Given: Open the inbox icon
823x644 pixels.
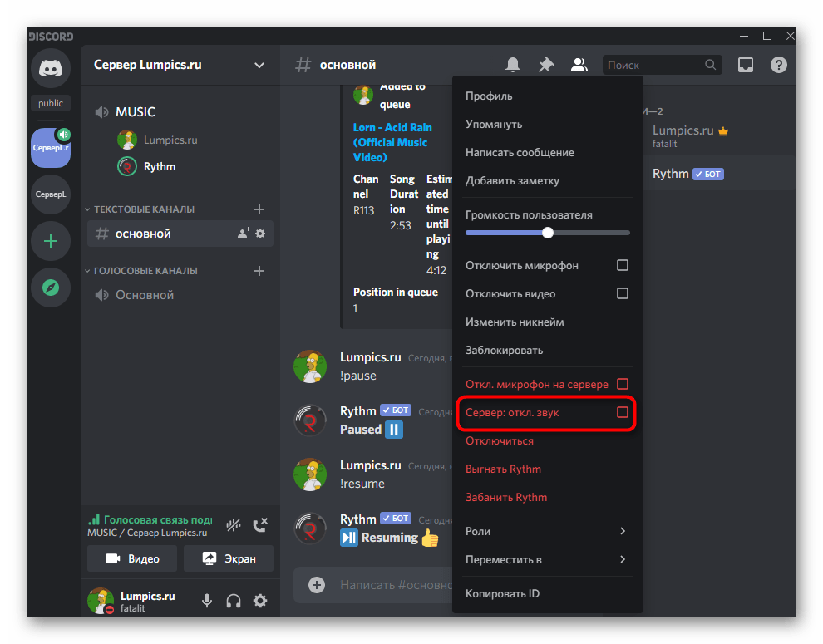Looking at the screenshot, I should (746, 65).
